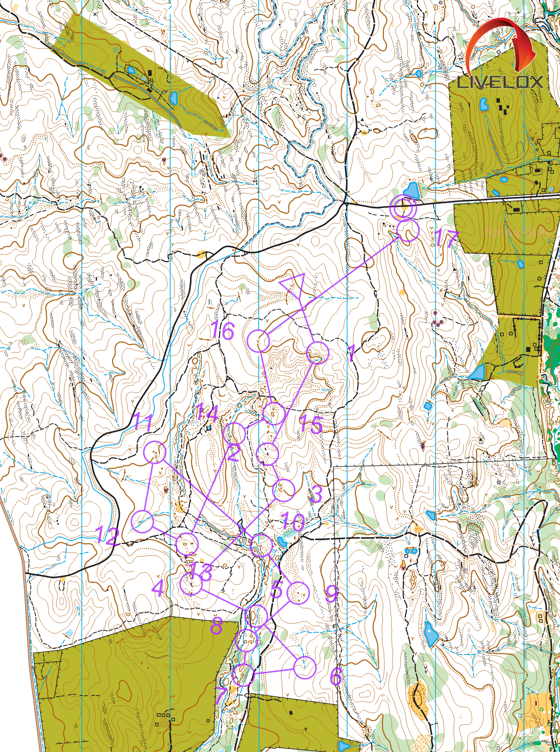The height and width of the screenshot is (752, 560).
Task: Click control circle 5
Action: pos(256,616)
